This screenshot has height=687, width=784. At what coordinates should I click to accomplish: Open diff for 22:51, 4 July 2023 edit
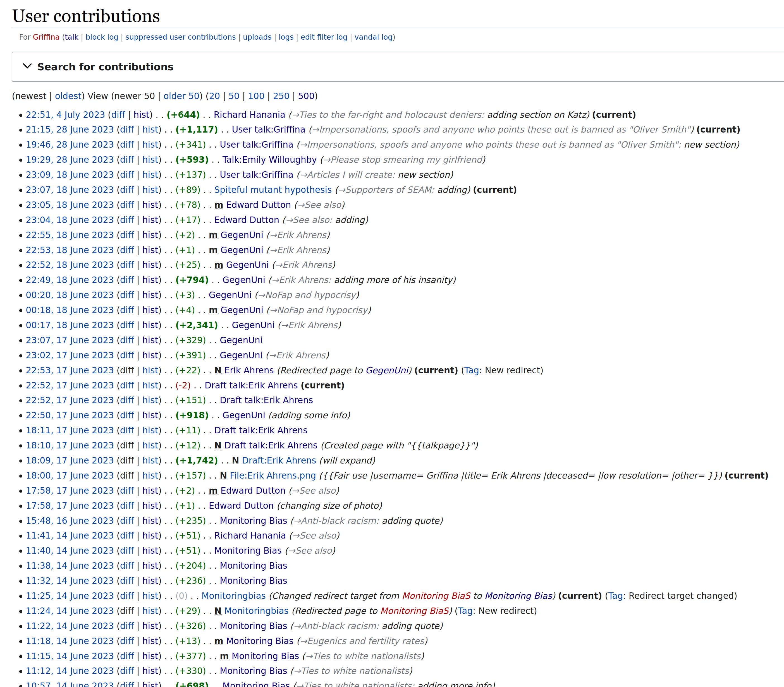pos(118,115)
